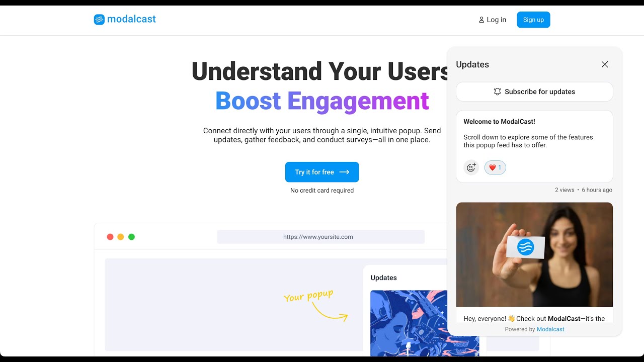Image resolution: width=644 pixels, height=362 pixels.
Task: Open the Log in link
Action: coord(492,20)
